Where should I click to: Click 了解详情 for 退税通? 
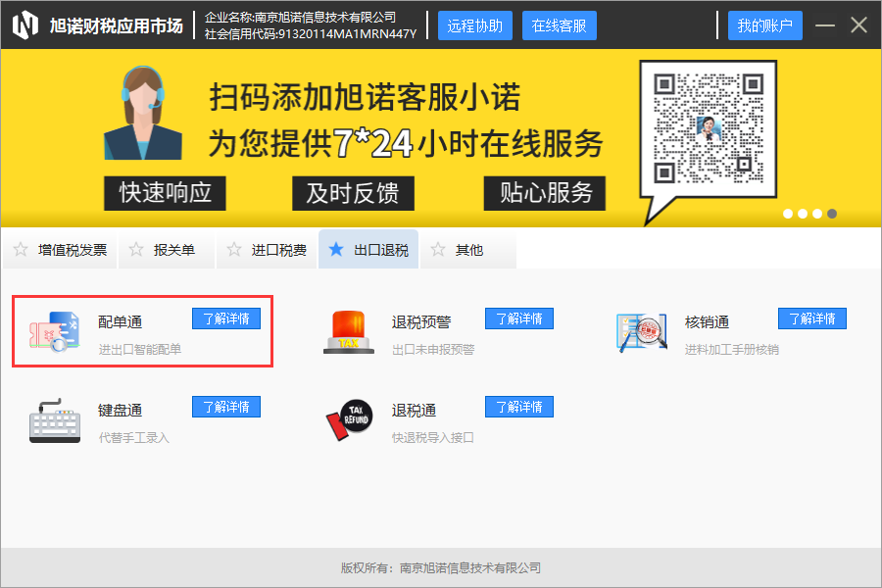519,407
